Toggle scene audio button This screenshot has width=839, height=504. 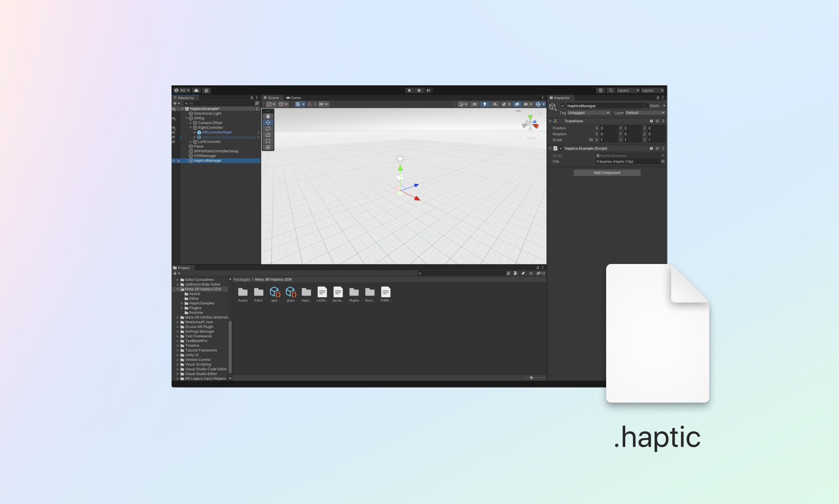(495, 104)
